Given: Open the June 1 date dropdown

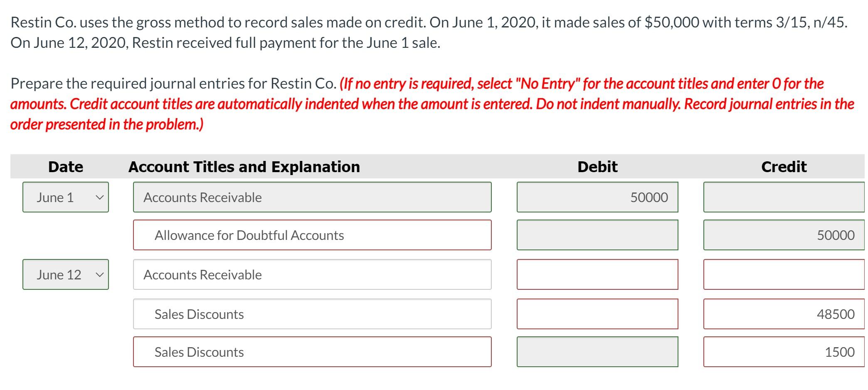Looking at the screenshot, I should [65, 197].
